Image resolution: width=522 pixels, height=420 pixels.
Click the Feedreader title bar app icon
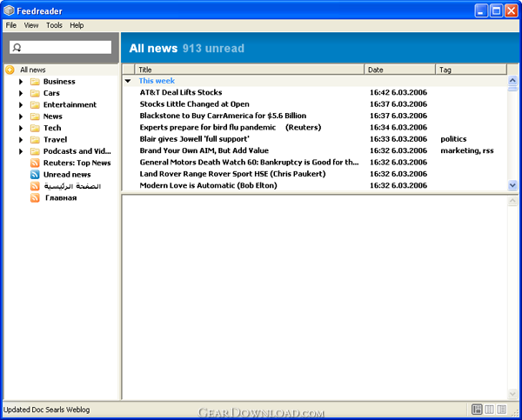coord(9,10)
